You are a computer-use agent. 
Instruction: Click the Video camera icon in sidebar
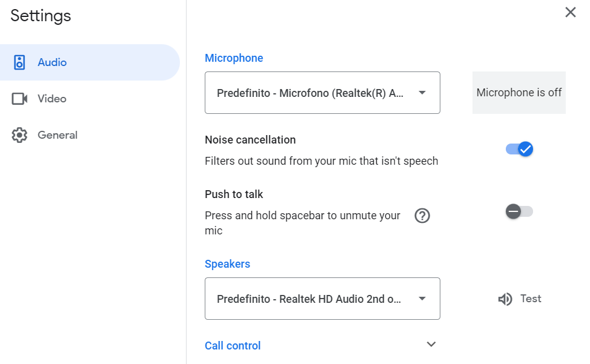click(20, 99)
